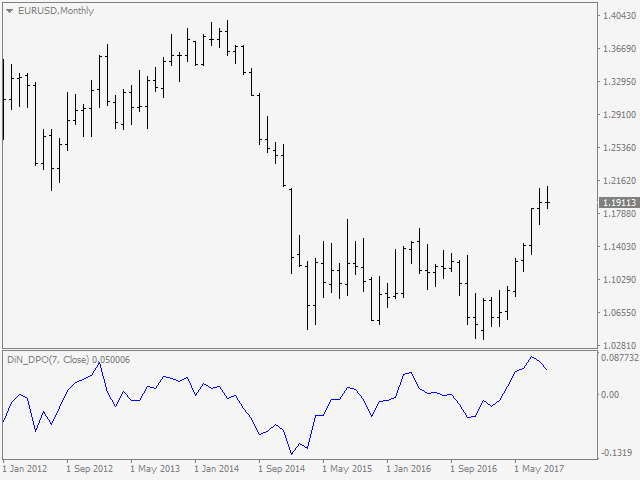Select the 1 Jan 2012 date label
The width and height of the screenshot is (640, 480).
click(25, 469)
